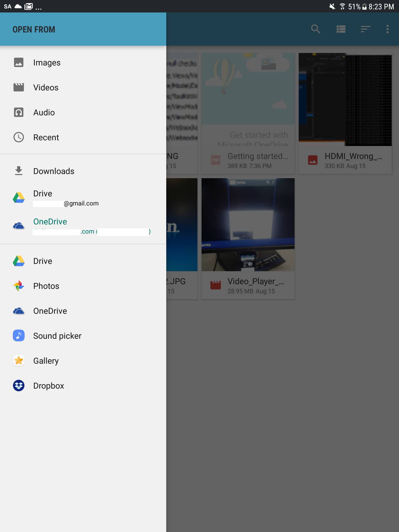Open the three-dot overflow menu
The image size is (399, 532).
387,29
